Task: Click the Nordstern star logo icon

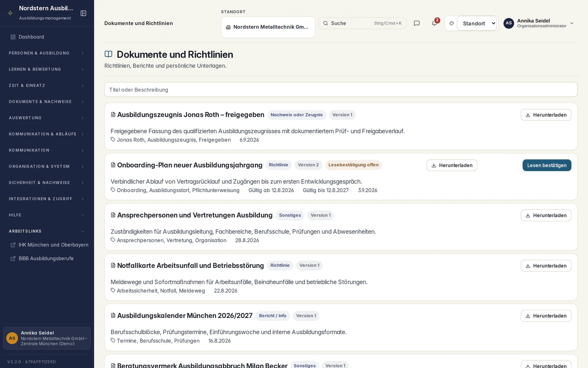Action: (10, 13)
